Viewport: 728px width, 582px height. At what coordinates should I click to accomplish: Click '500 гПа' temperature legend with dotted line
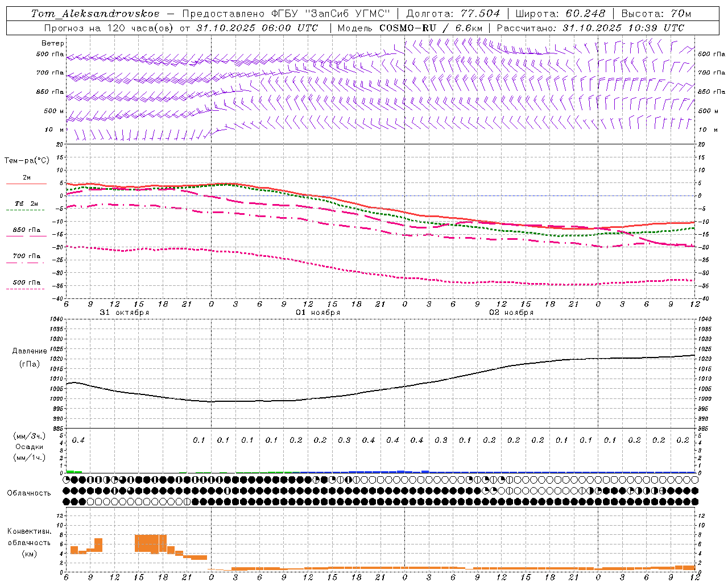coord(26,282)
